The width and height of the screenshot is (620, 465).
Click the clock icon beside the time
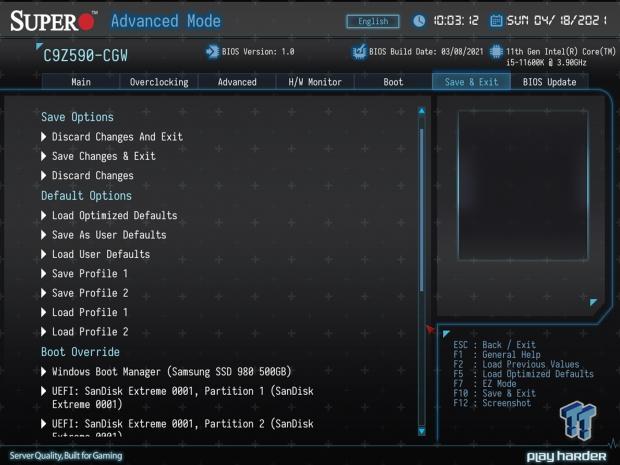(419, 21)
